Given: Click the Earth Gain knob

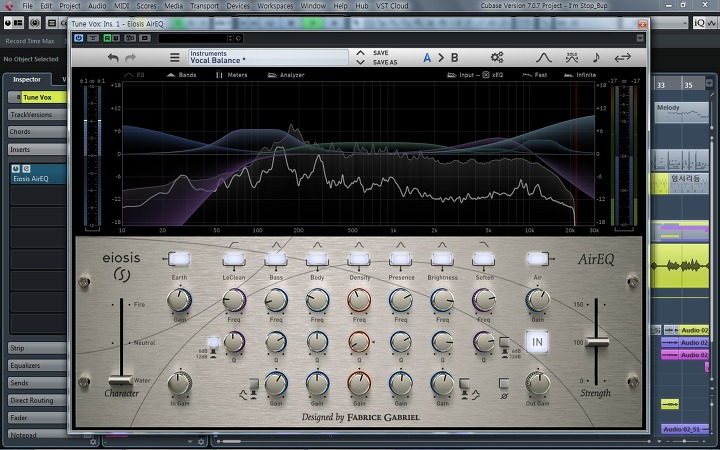Looking at the screenshot, I should [179, 300].
